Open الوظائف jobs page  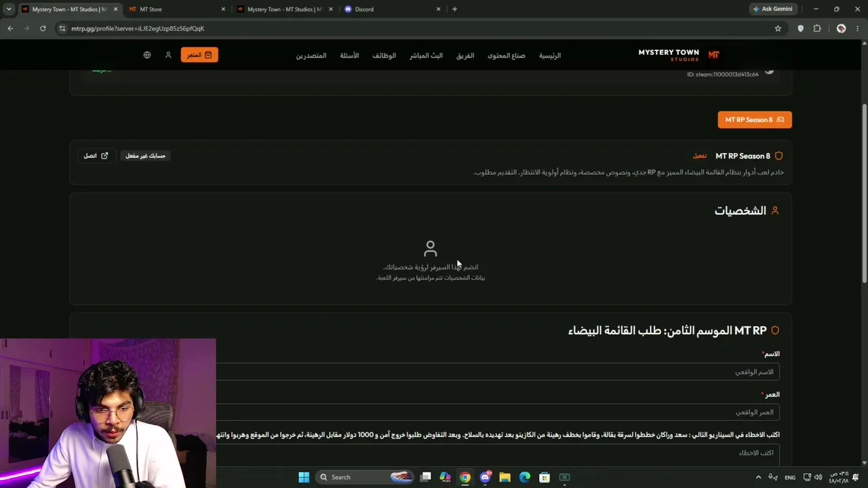point(384,56)
